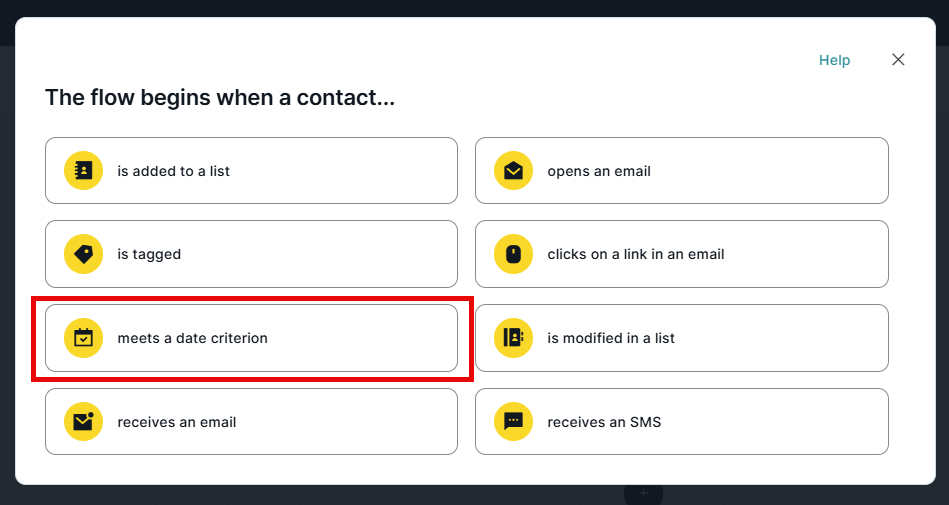
Task: Pick "meets a date criterion" trigger
Action: [x=251, y=338]
